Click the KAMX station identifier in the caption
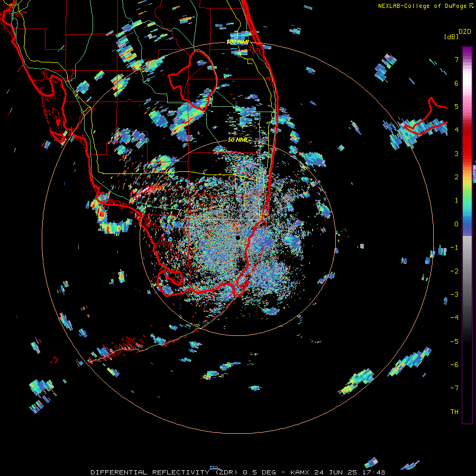 coord(300,472)
